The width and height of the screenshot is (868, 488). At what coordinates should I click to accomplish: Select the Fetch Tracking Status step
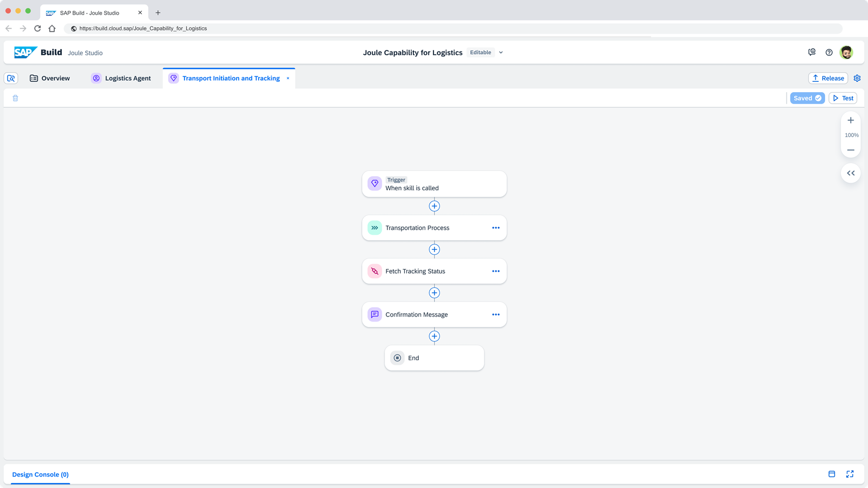coord(435,271)
